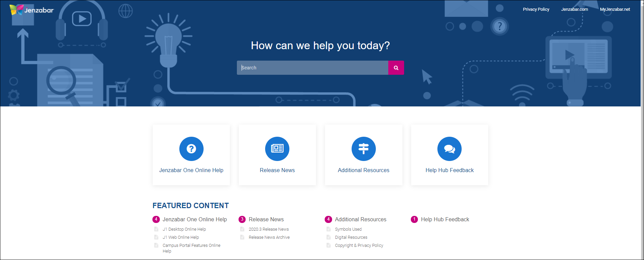644x260 pixels.
Task: Click the Release News newspaper icon
Action: coord(277,149)
